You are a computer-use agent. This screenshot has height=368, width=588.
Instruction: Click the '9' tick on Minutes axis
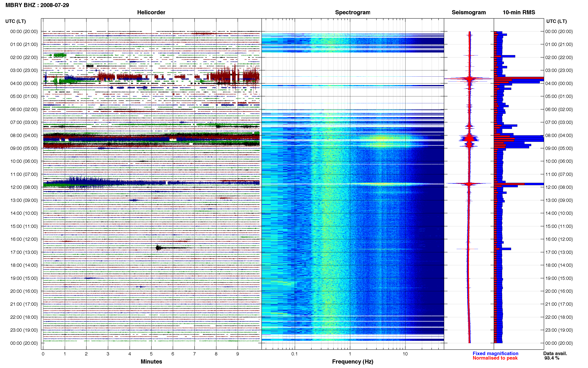(x=238, y=354)
